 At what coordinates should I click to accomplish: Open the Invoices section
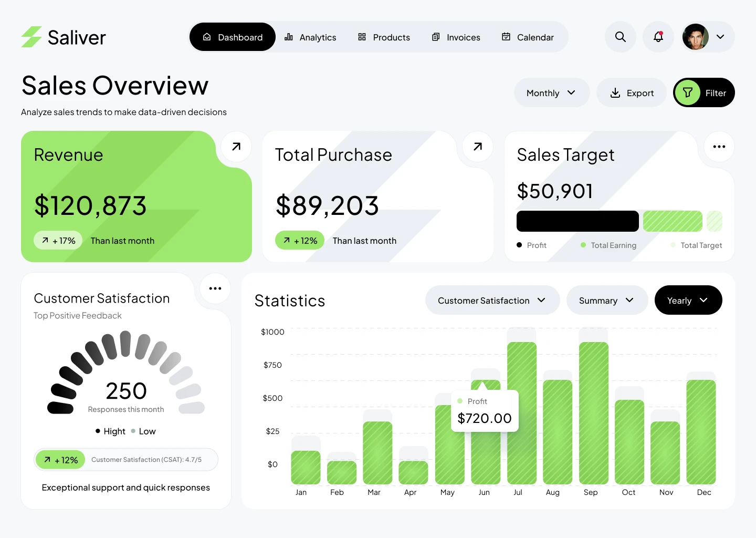point(456,37)
